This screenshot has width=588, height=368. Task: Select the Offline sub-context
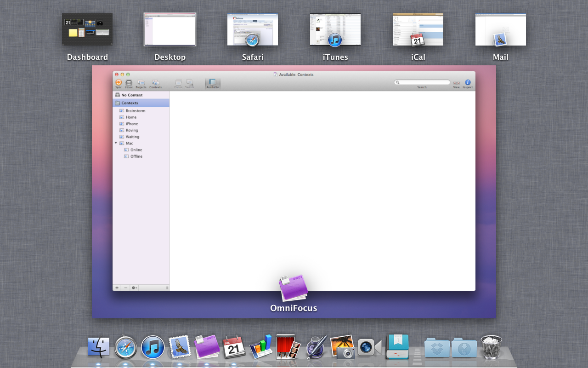(141, 156)
